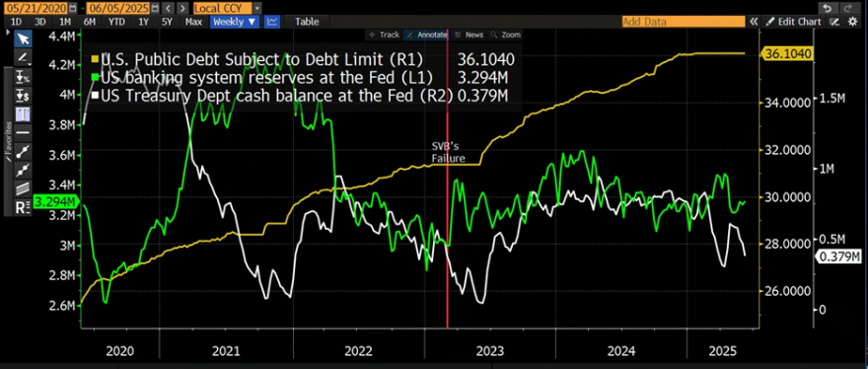Shift date range backward with left arrow
The image size is (868, 369).
[x=168, y=8]
